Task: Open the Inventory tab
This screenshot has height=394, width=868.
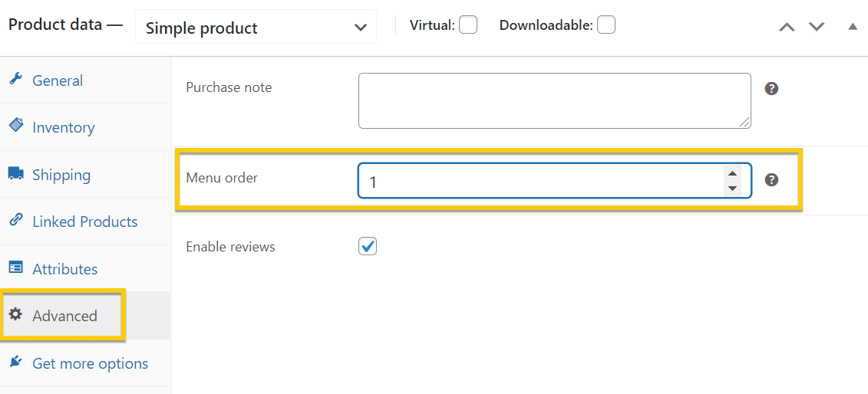Action: coord(63,128)
